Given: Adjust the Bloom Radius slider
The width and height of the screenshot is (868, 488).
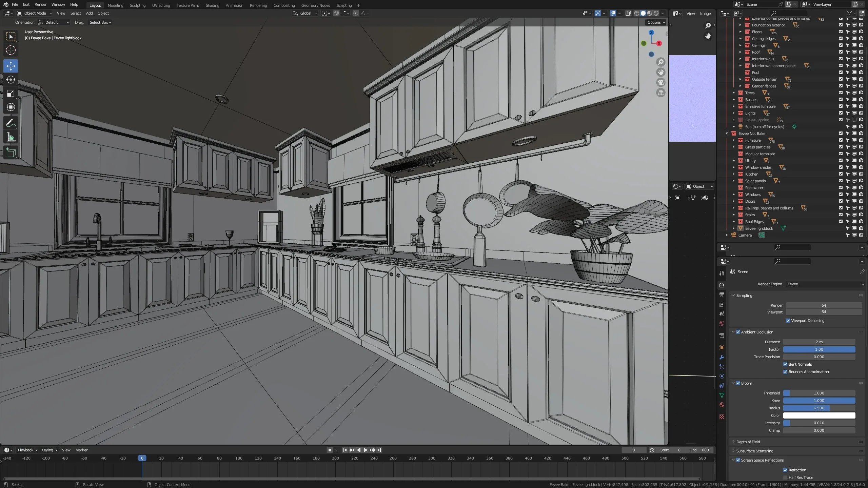Looking at the screenshot, I should (819, 408).
